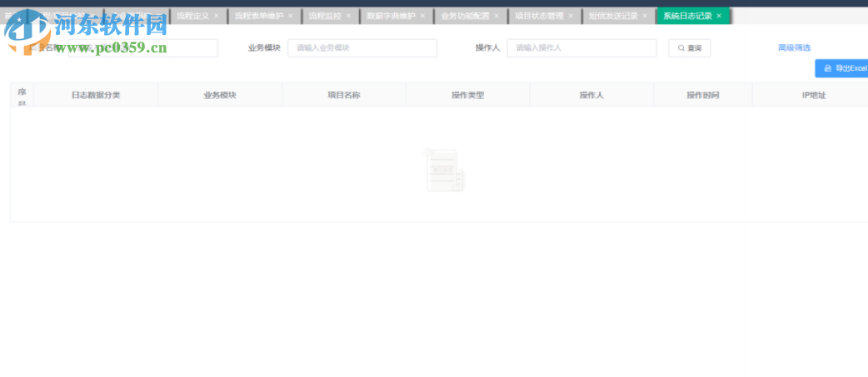Click the 项目名称 column header
This screenshot has width=868, height=377.
(344, 95)
